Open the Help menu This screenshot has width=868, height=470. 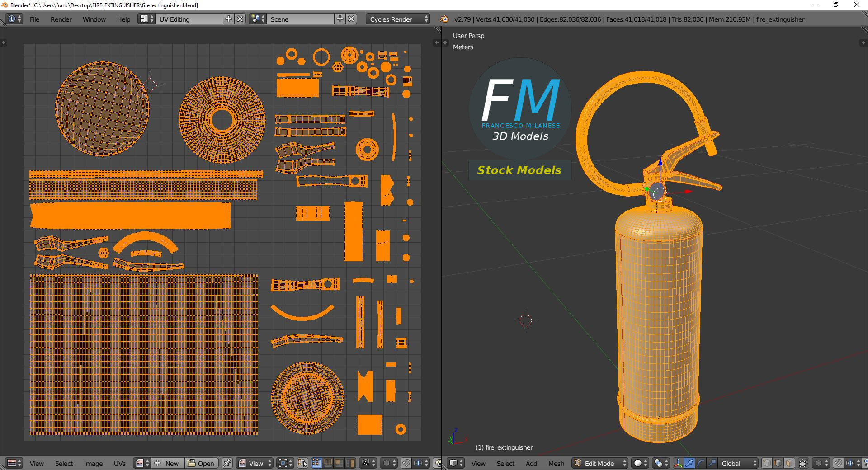pyautogui.click(x=123, y=19)
